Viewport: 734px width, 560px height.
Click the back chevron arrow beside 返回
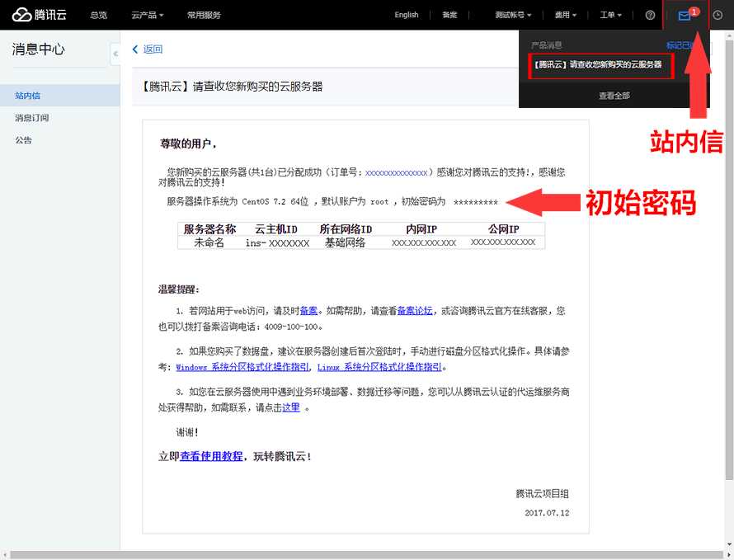135,49
